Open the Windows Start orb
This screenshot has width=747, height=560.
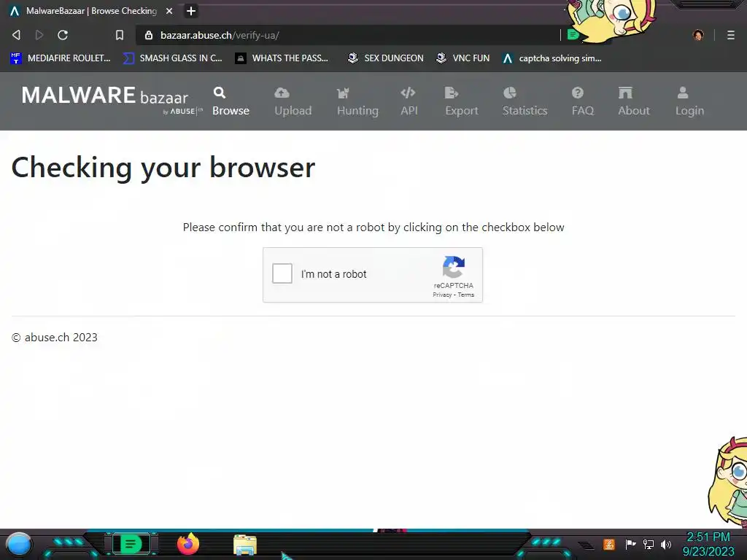pyautogui.click(x=19, y=544)
